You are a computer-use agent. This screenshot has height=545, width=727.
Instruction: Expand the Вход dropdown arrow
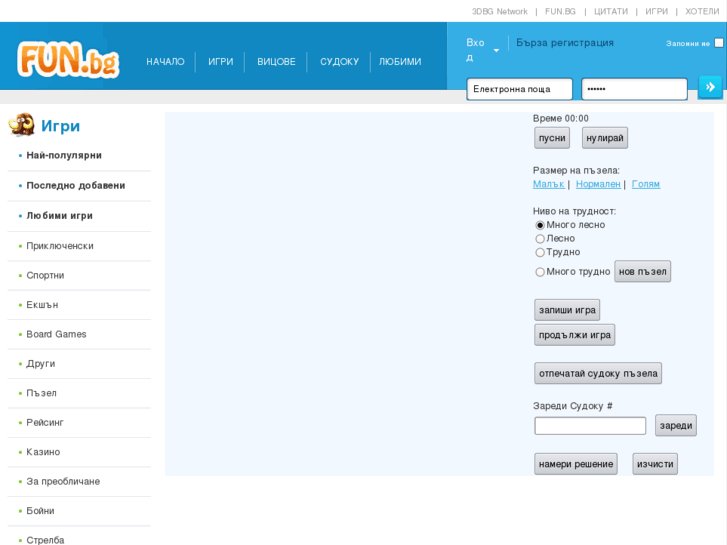coord(496,50)
